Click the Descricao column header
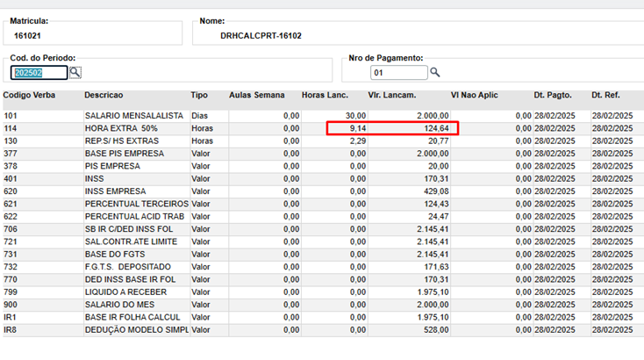The width and height of the screenshot is (644, 360). pyautogui.click(x=104, y=94)
